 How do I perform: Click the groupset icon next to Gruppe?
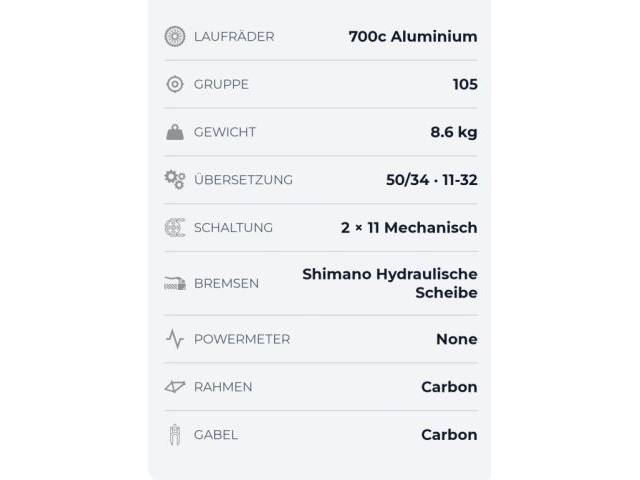click(175, 84)
